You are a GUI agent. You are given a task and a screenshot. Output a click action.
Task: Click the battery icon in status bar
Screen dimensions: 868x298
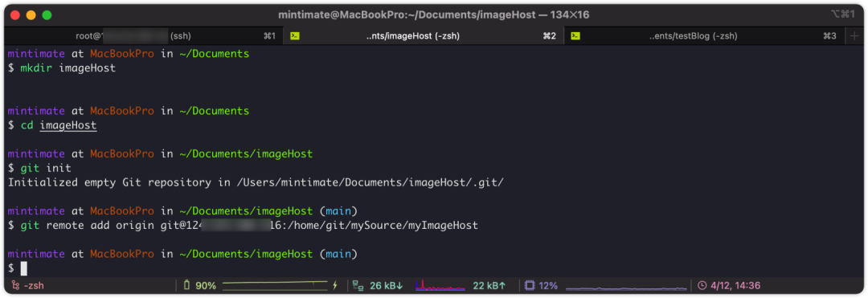(x=186, y=285)
